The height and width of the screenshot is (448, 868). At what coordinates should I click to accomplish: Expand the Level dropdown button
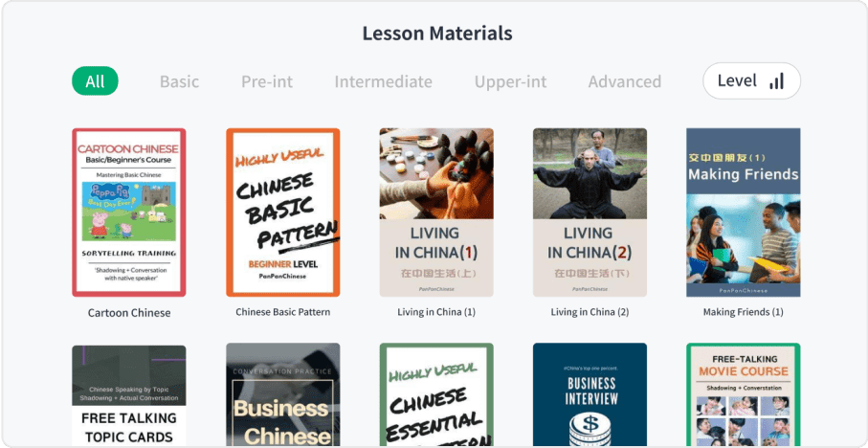752,80
